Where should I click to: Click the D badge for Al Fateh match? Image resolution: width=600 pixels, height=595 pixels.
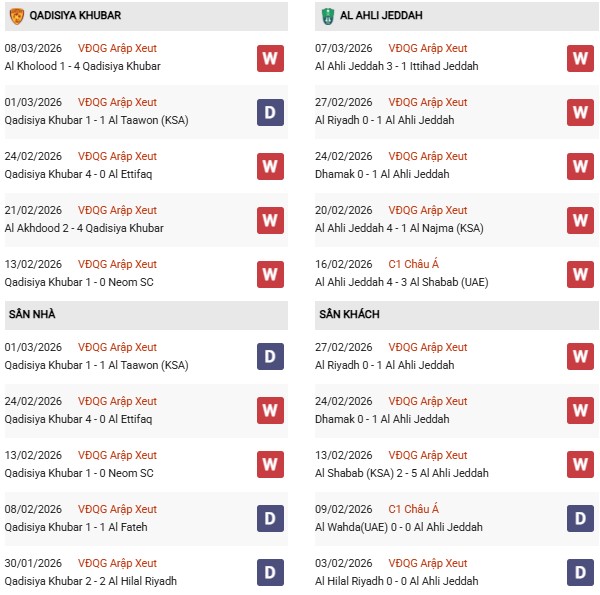click(x=270, y=519)
